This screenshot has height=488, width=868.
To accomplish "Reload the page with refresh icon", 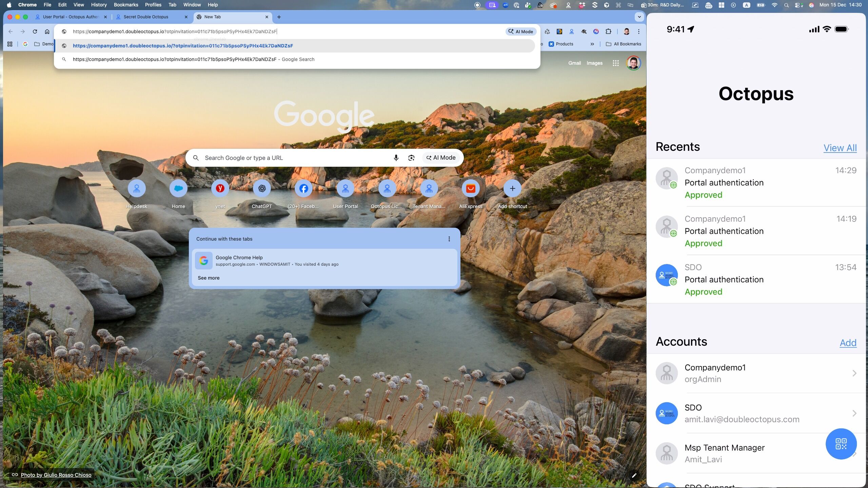I will tap(35, 32).
